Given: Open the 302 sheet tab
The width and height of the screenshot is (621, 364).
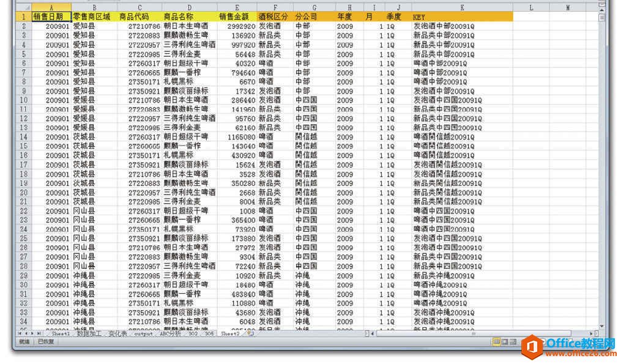Looking at the screenshot, I should click(x=193, y=334).
